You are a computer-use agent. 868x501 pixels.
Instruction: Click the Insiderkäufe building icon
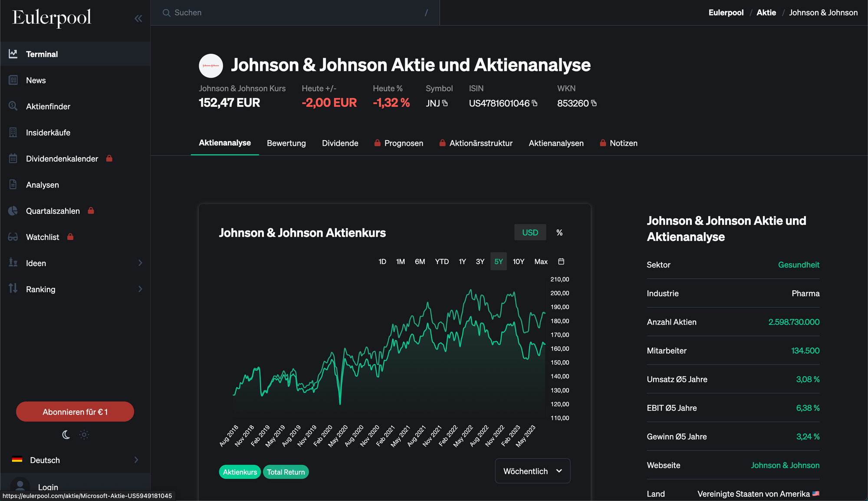click(13, 132)
